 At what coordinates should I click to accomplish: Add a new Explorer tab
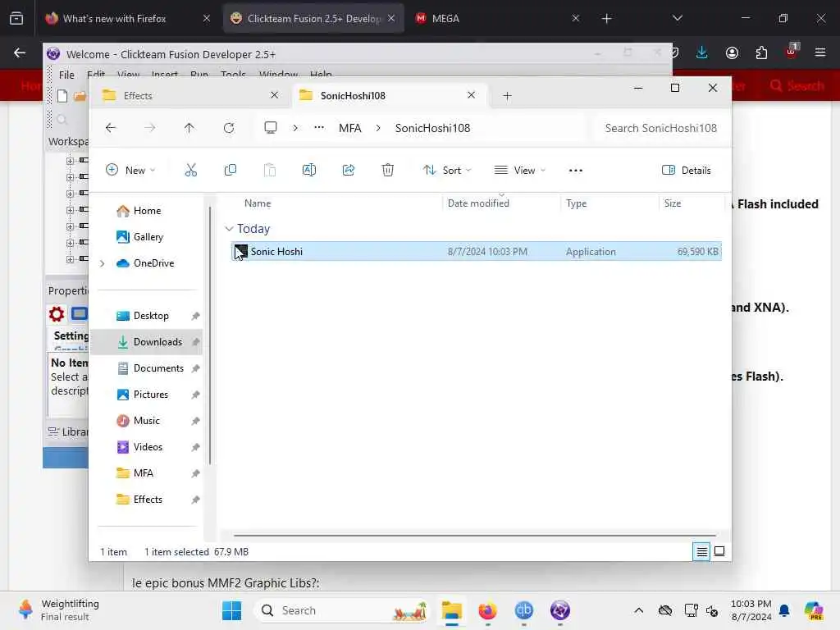pyautogui.click(x=507, y=96)
